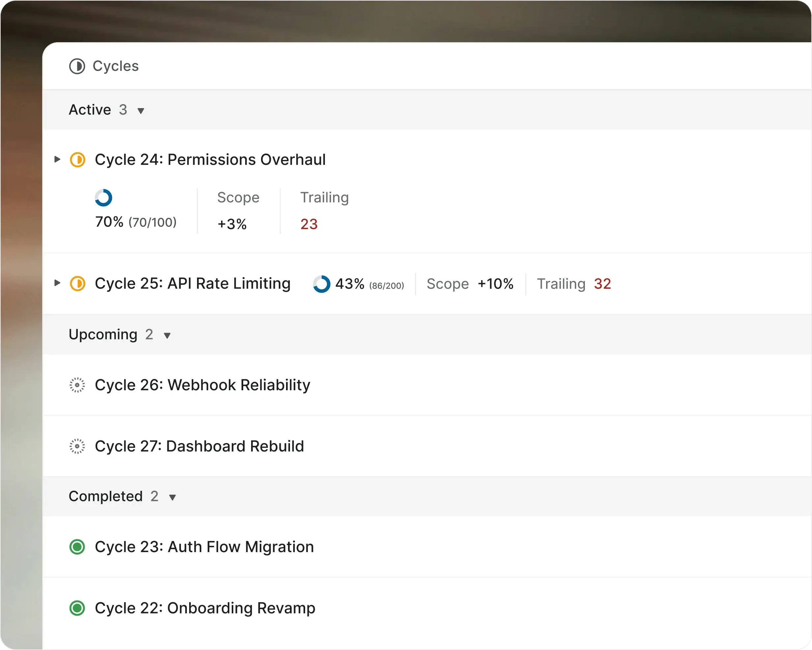Collapse the Active section arrow

click(x=141, y=111)
